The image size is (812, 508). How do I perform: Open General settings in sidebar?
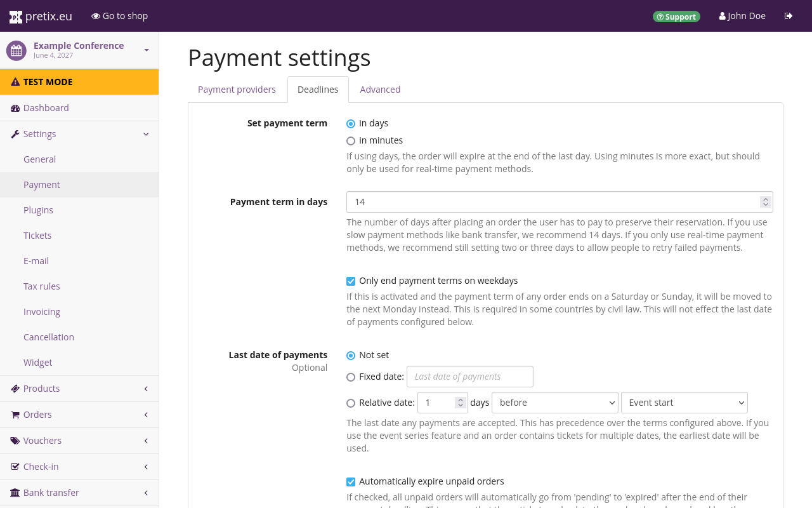pyautogui.click(x=79, y=159)
